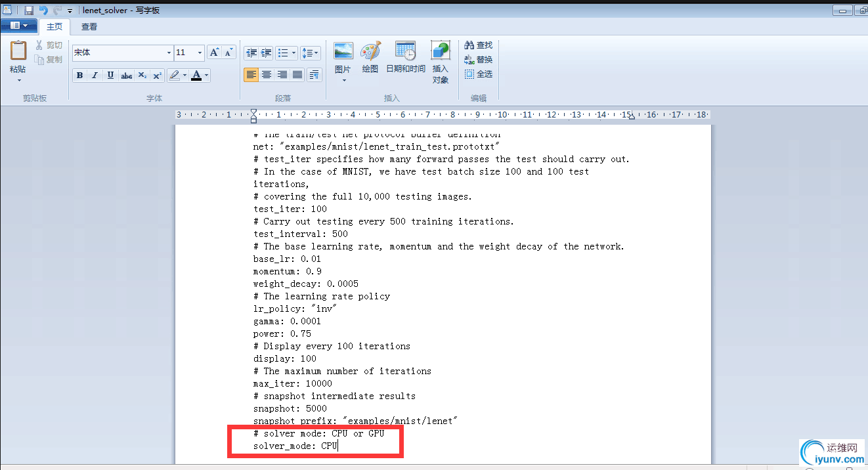Expand the 粘贴 paste options arrow
Screen dimensions: 868x470
coord(18,80)
